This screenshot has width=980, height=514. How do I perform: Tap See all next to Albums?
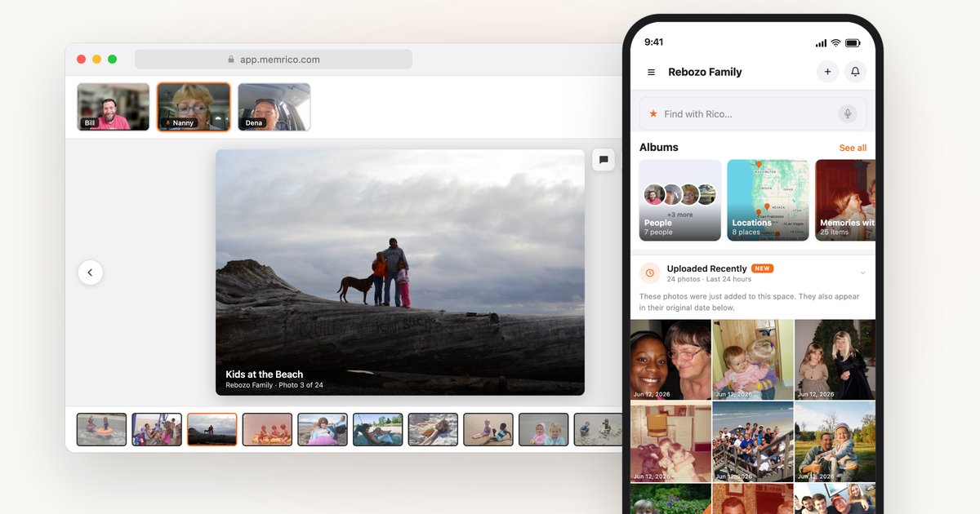(x=853, y=148)
